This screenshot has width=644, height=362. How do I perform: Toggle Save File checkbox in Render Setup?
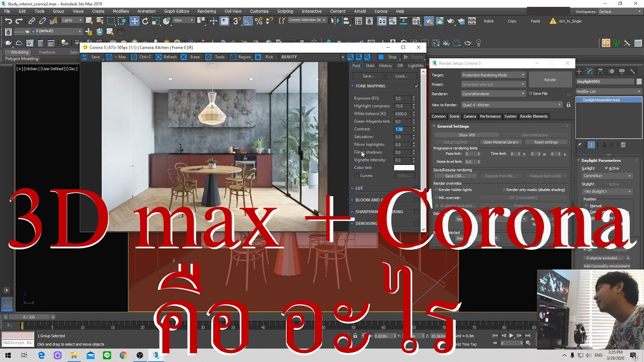[530, 94]
